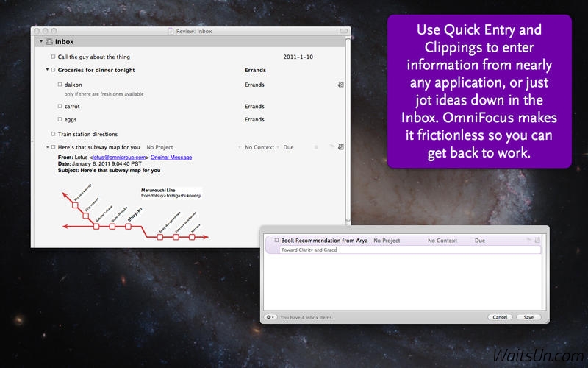Click the 'Date: January 6, 2011' line
This screenshot has width=588, height=368.
100,163
